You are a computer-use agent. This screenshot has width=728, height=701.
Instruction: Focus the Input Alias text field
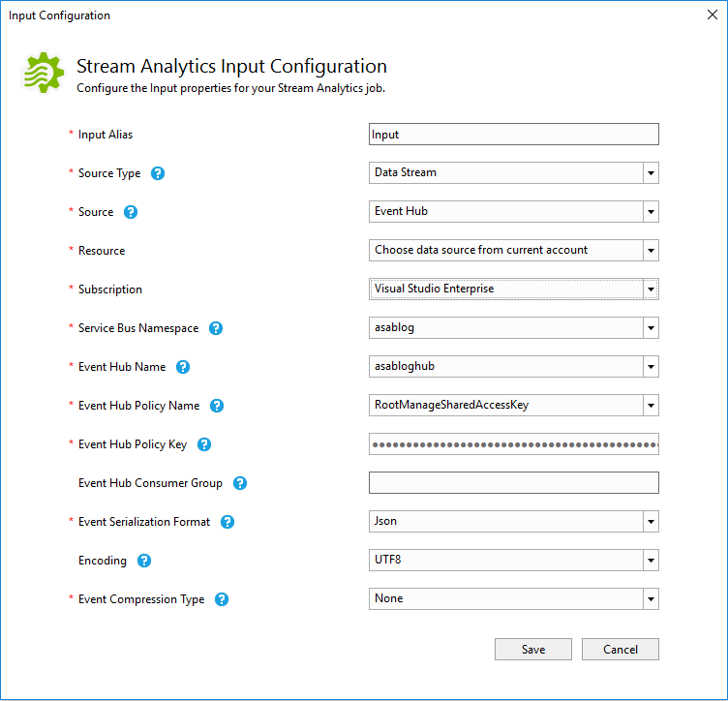[x=514, y=135]
